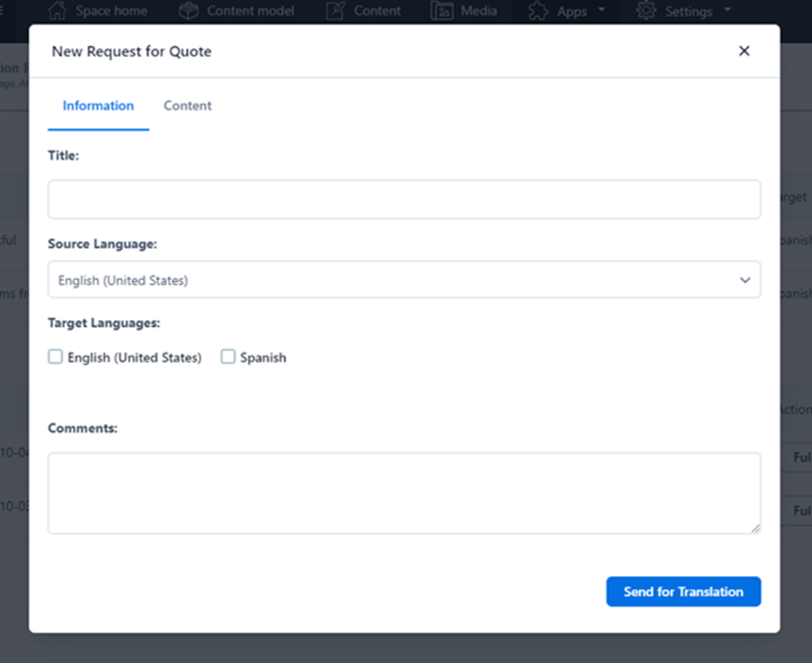Enable the Spanish target language checkbox
The height and width of the screenshot is (663, 812).
[x=228, y=356]
